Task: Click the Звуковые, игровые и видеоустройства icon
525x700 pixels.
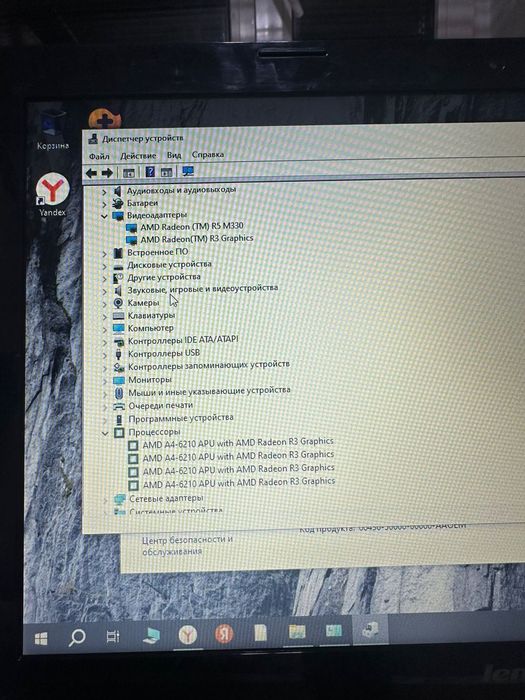Action: point(118,291)
